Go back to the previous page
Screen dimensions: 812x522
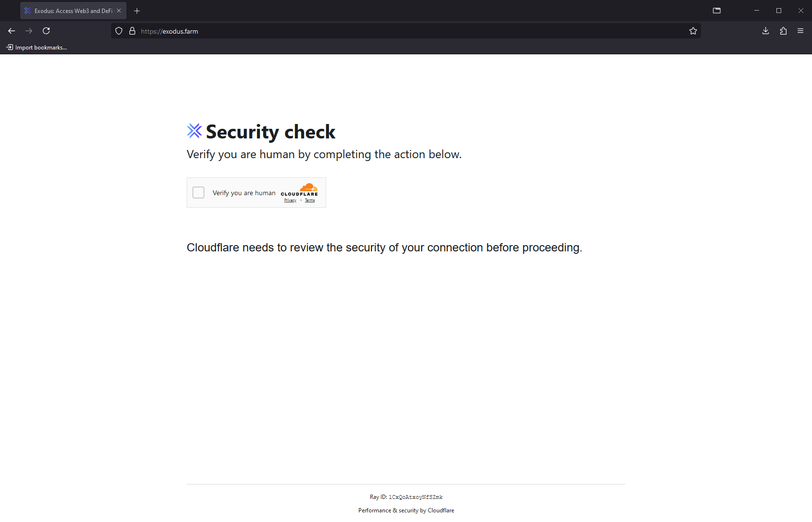[x=12, y=31]
